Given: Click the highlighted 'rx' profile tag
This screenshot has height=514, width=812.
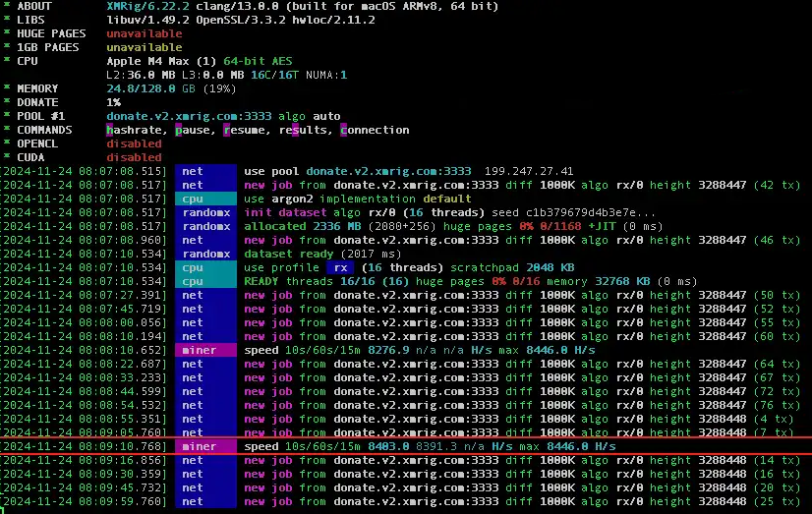Looking at the screenshot, I should (x=340, y=267).
